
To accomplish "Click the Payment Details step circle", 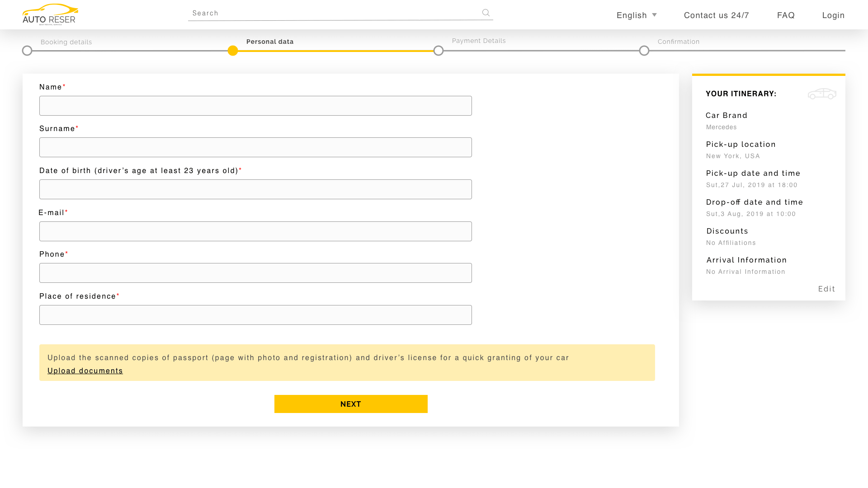I will click(x=438, y=50).
